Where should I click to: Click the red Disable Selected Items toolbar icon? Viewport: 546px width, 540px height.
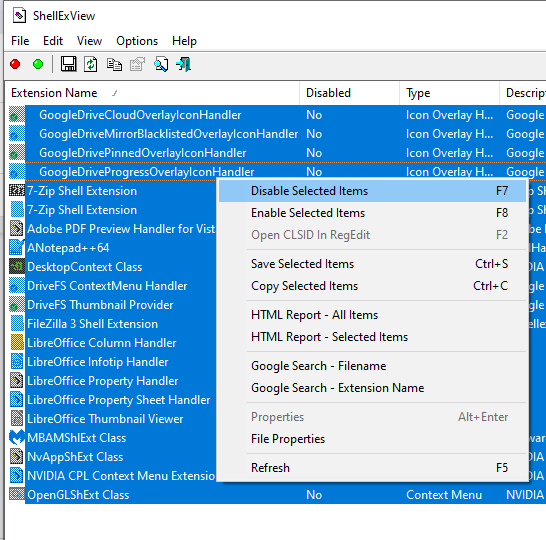(x=15, y=64)
